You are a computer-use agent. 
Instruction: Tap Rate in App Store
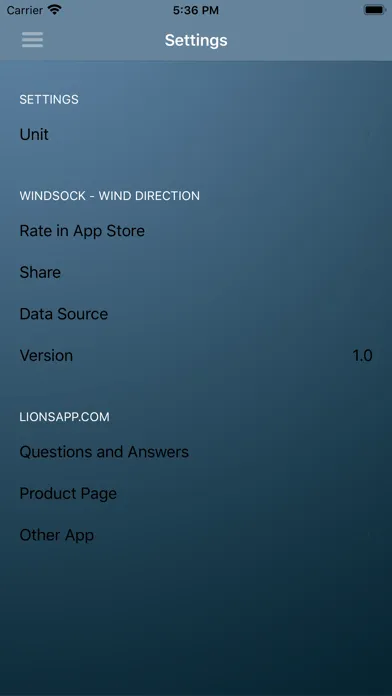coord(196,231)
